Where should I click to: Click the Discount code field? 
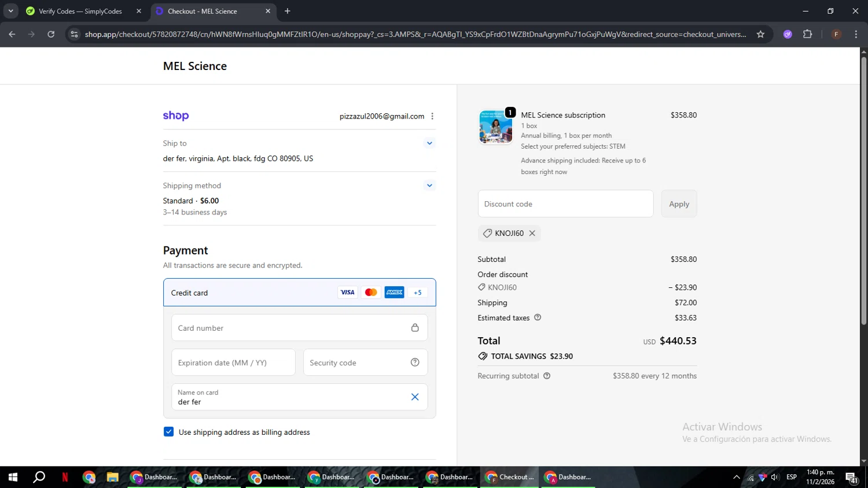[x=565, y=204]
